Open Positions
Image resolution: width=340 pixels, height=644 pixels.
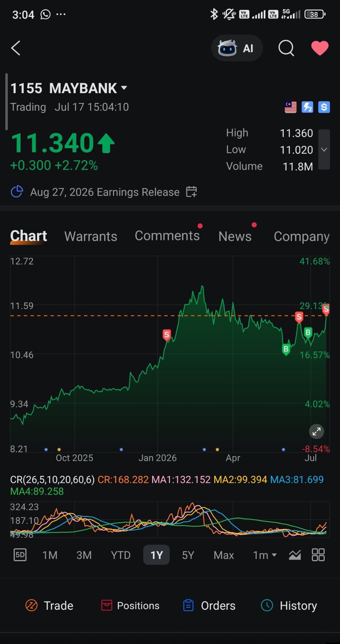coord(130,605)
